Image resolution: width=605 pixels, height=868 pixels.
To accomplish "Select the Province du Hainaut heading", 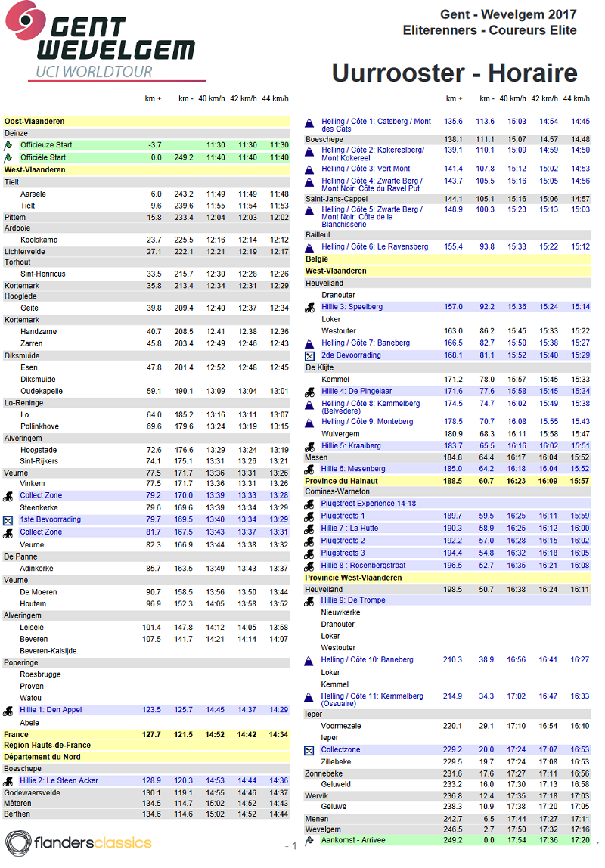I will click(342, 481).
